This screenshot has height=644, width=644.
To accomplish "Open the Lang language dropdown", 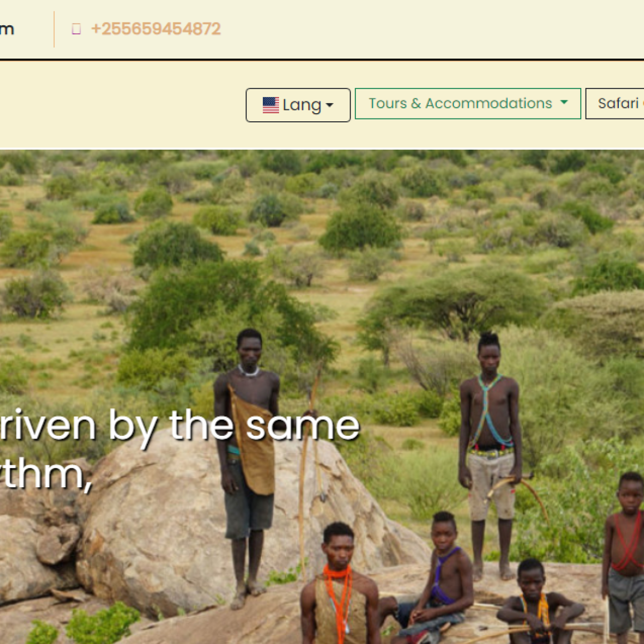I will pos(298,105).
